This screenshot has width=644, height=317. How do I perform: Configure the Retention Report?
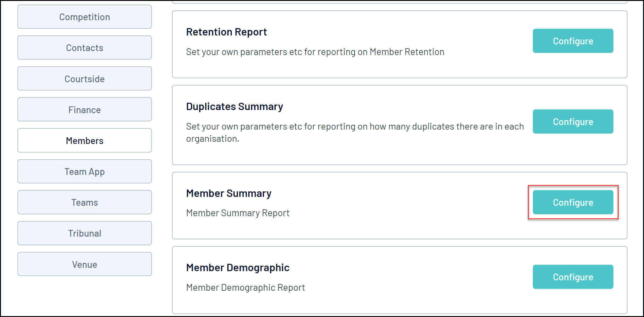573,41
